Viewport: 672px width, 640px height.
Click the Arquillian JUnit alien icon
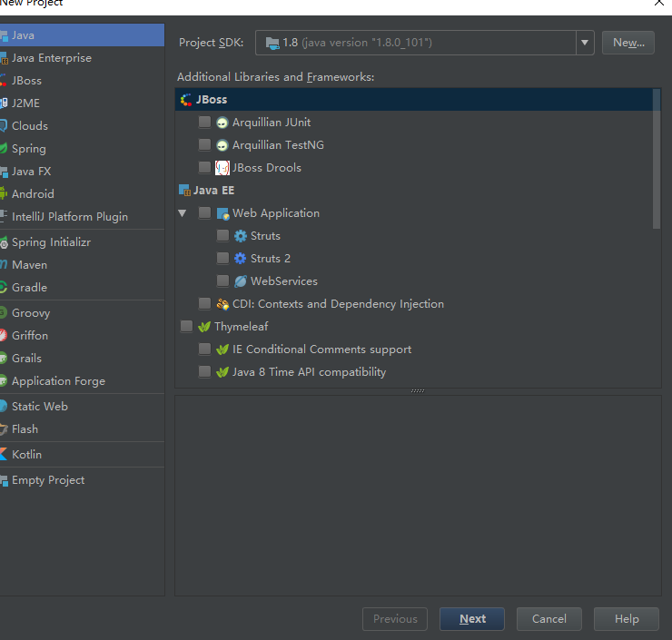click(222, 123)
